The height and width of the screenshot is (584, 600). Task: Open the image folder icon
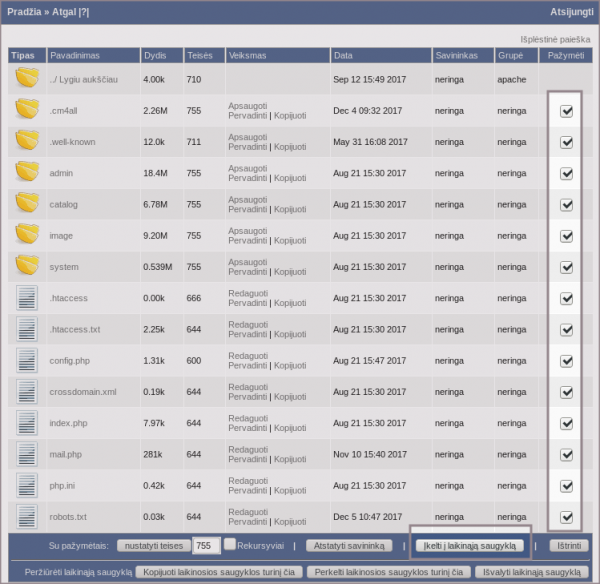27,234
